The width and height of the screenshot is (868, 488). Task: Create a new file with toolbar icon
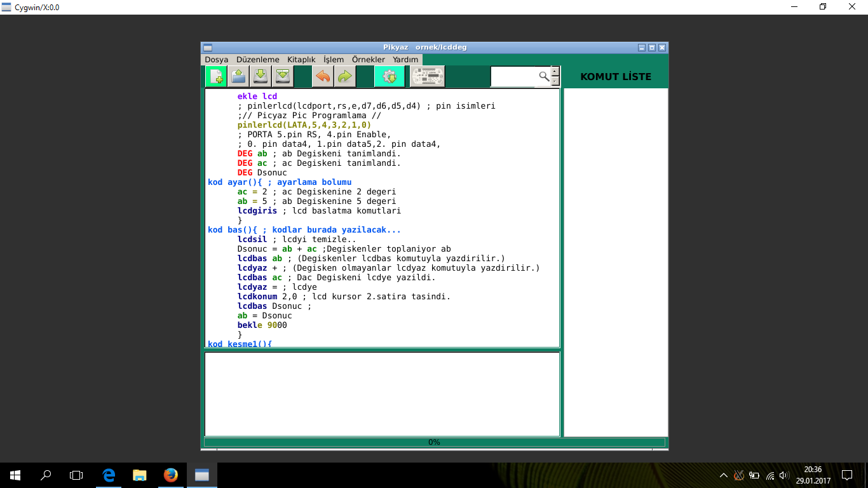216,76
